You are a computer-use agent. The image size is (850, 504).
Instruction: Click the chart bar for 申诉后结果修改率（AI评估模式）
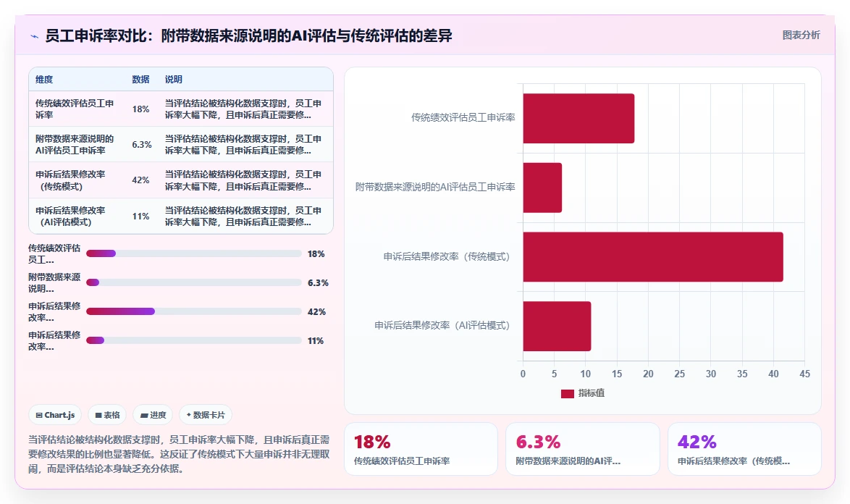(557, 327)
